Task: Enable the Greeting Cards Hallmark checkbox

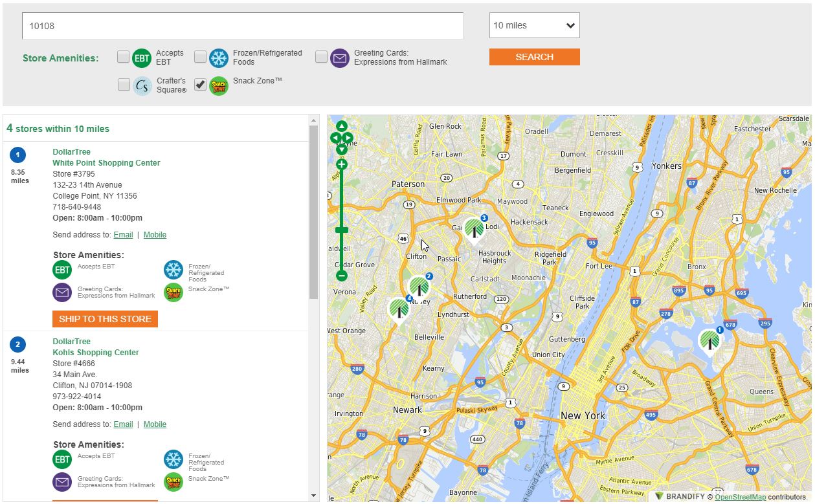Action: pos(321,57)
